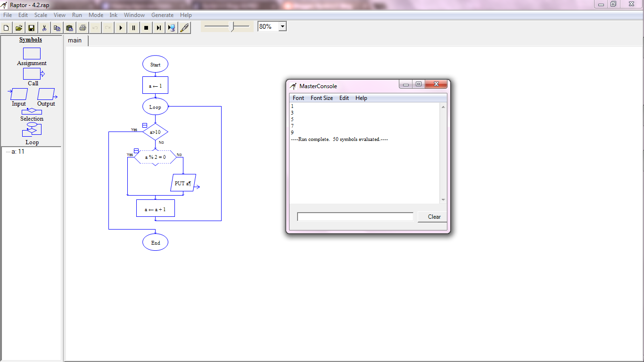Select the Selection symbol
Viewport: 644px width, 362px height.
pyautogui.click(x=32, y=111)
